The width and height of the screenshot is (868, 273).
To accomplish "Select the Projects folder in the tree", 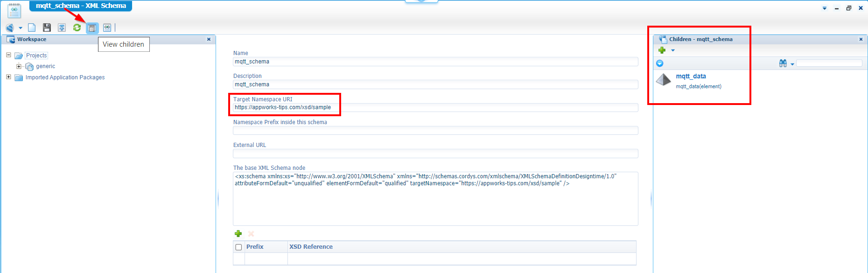I will tap(36, 56).
